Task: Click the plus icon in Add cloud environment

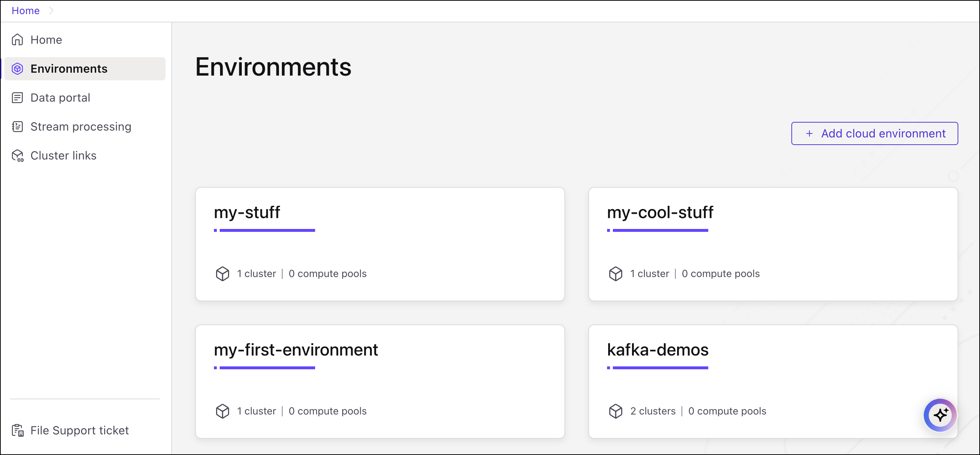Action: [x=809, y=133]
